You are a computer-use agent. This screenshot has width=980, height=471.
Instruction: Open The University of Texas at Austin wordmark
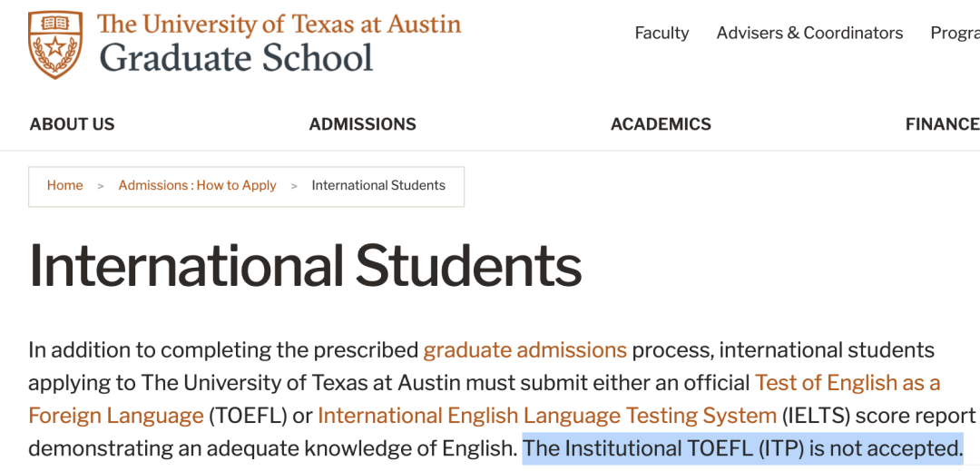pos(279,24)
